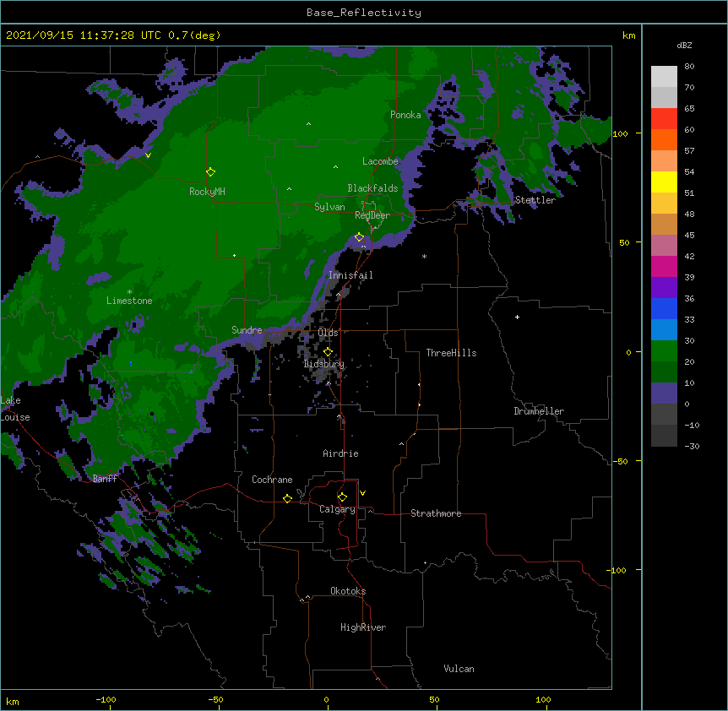Select the bright green 30 dBZ legend swatch
Image resolution: width=728 pixels, height=711 pixels.
(664, 351)
